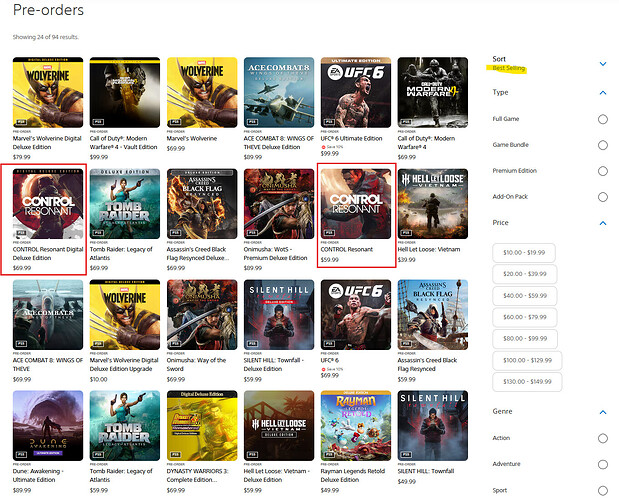
Task: Filter by price $130.00 - $149.99
Action: (527, 382)
